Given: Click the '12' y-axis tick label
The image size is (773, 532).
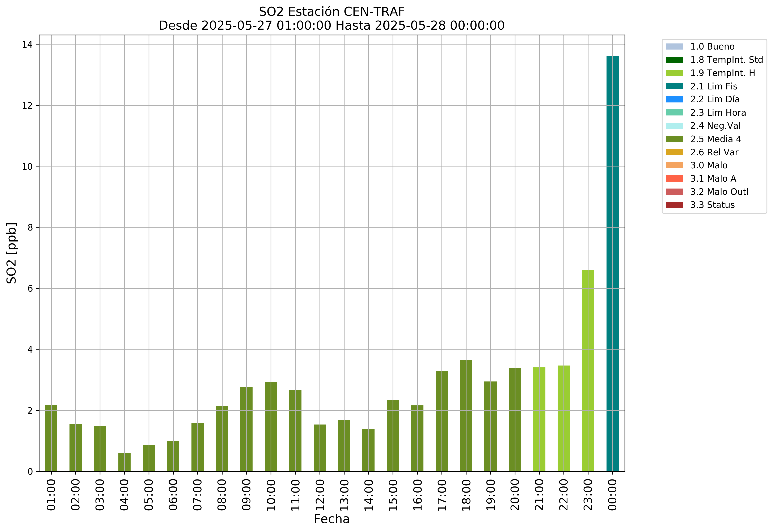Looking at the screenshot, I should pyautogui.click(x=27, y=106).
